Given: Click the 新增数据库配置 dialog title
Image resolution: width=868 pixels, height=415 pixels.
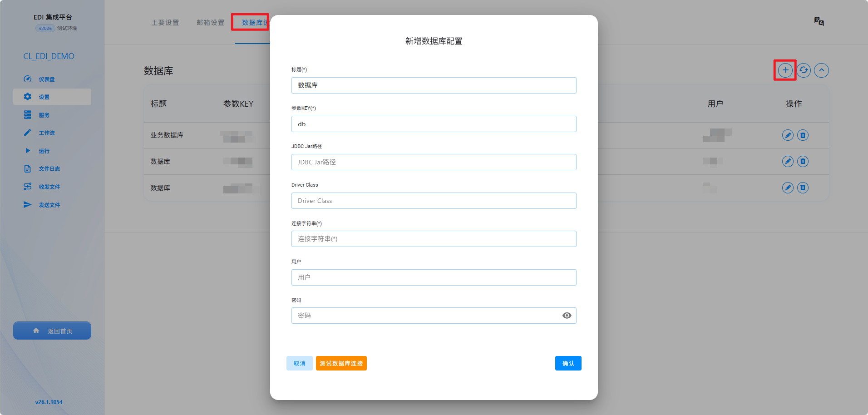Looking at the screenshot, I should pos(434,41).
